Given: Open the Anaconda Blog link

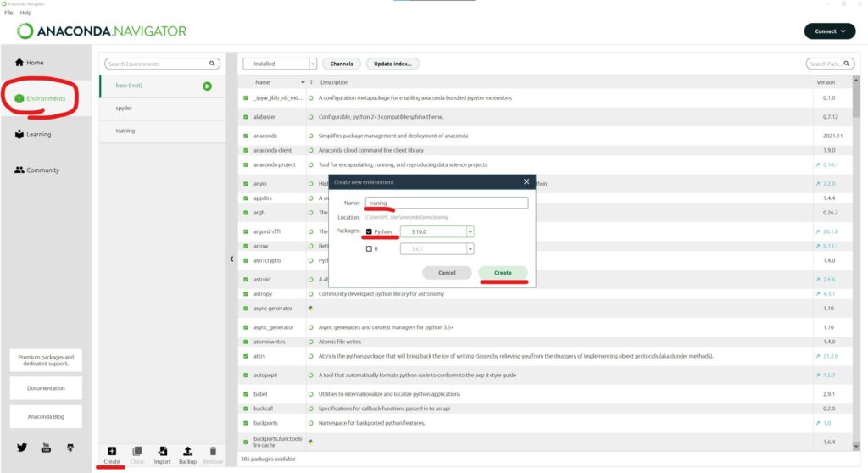Looking at the screenshot, I should tap(46, 416).
